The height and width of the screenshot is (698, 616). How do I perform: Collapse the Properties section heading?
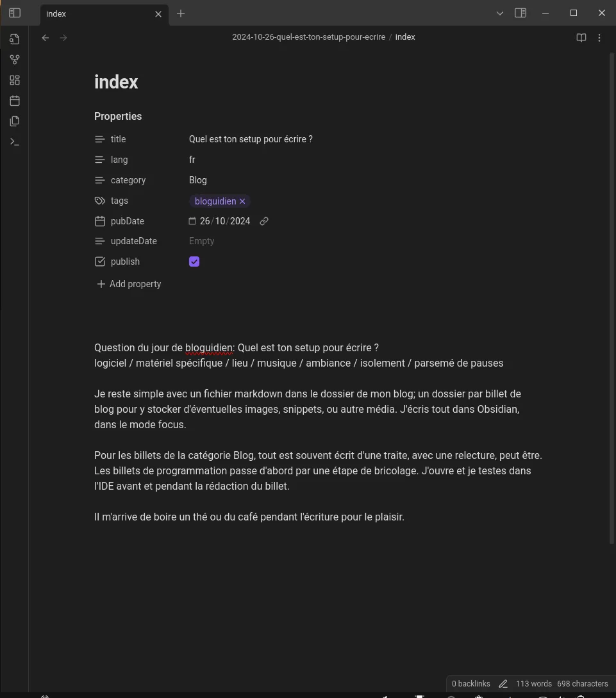point(118,117)
